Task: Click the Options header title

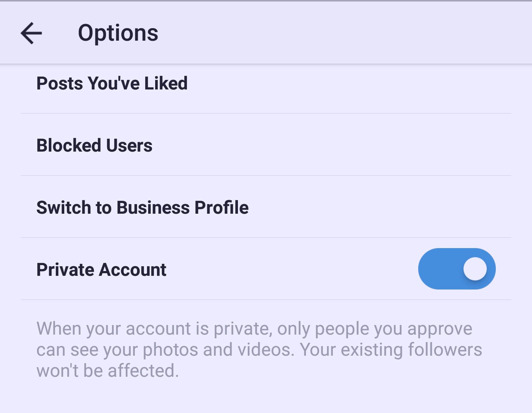Action: tap(117, 33)
